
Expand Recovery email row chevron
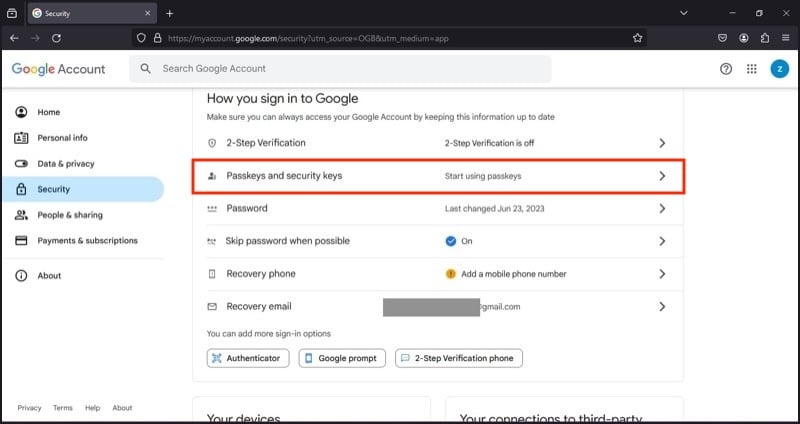tap(662, 307)
